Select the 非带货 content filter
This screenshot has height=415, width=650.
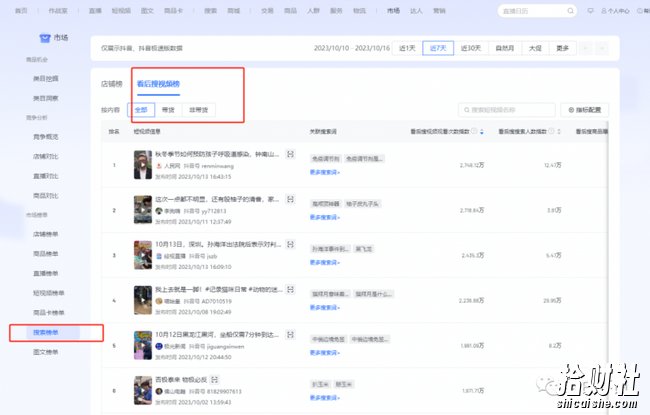click(199, 110)
